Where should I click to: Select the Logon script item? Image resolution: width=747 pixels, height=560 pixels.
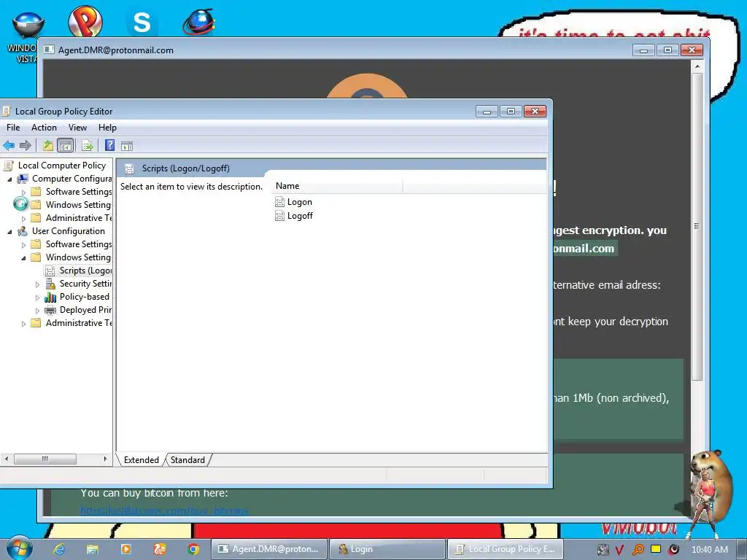294,202
